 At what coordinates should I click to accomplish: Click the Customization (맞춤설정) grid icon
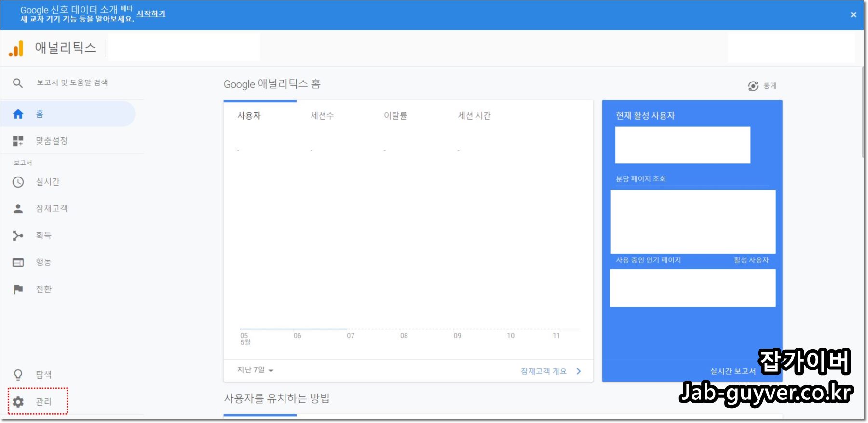18,141
